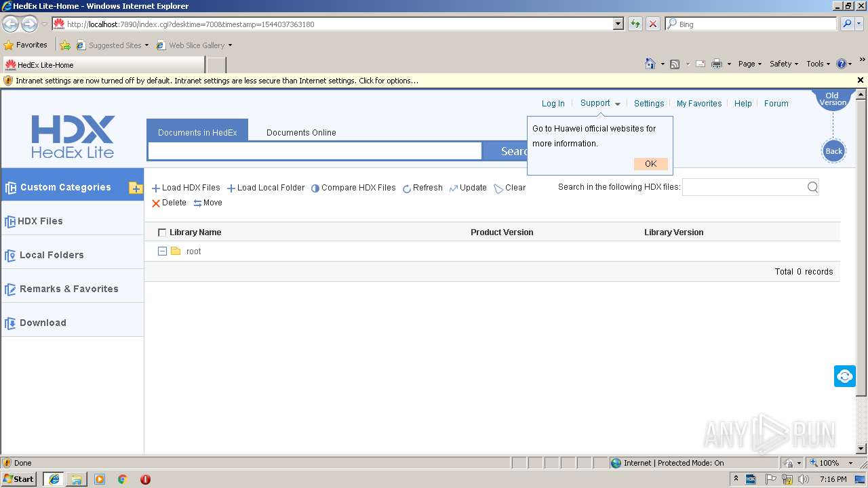Click the intranet settings information bar message
This screenshot has width=868, height=488.
pyautogui.click(x=217, y=81)
